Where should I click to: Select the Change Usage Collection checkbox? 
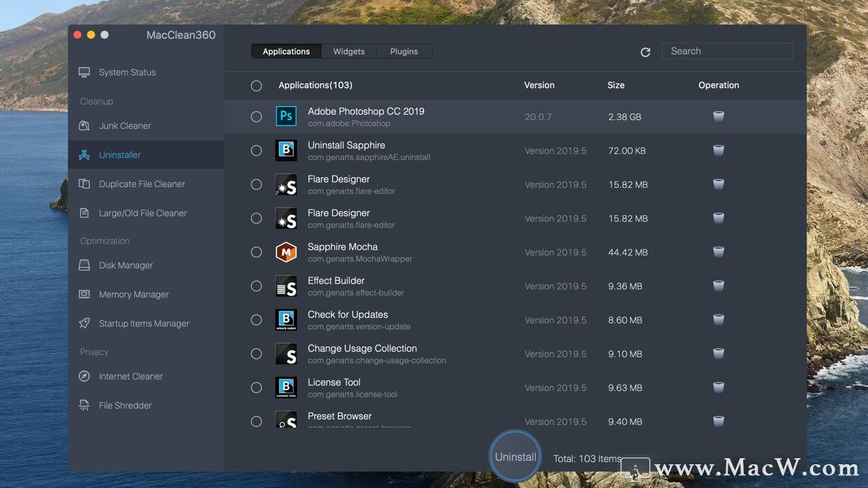(x=256, y=354)
